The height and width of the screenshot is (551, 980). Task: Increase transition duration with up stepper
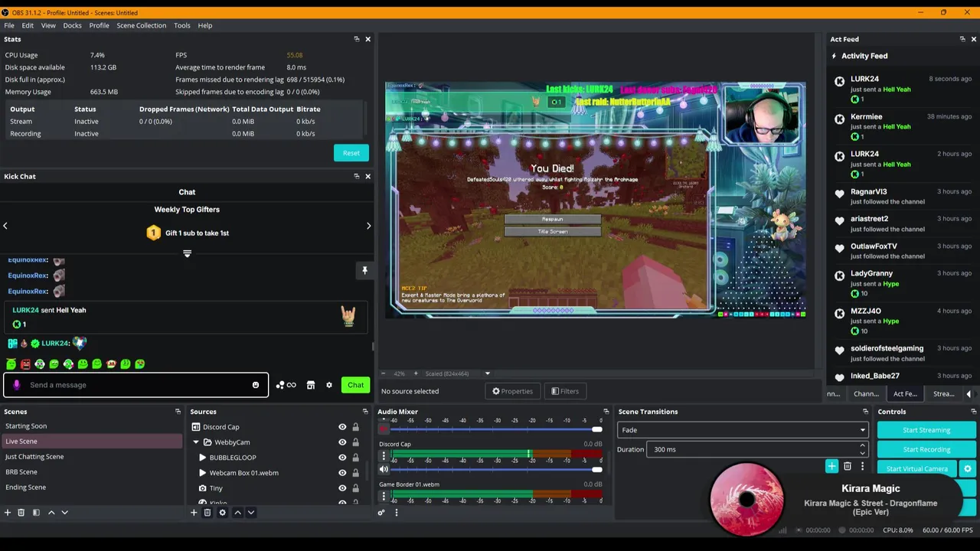pyautogui.click(x=862, y=446)
